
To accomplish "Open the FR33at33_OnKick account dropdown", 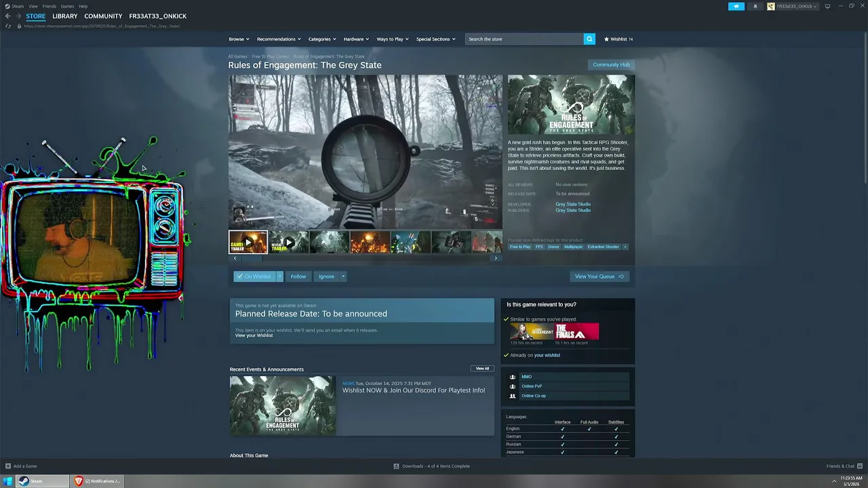I will (797, 6).
